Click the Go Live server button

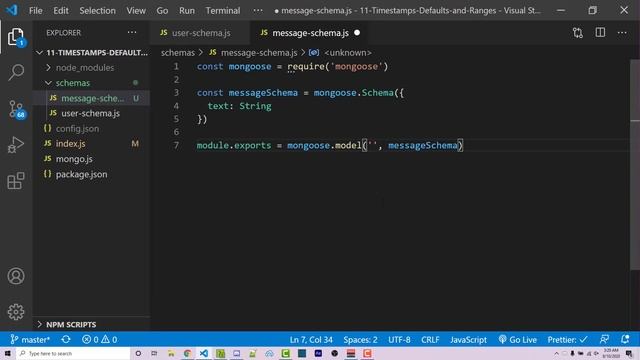pos(518,340)
